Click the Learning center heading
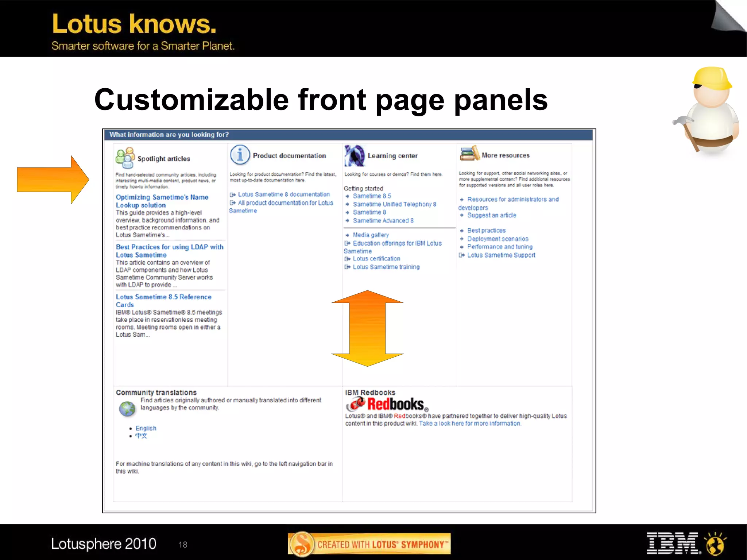747x560 pixels. (392, 156)
